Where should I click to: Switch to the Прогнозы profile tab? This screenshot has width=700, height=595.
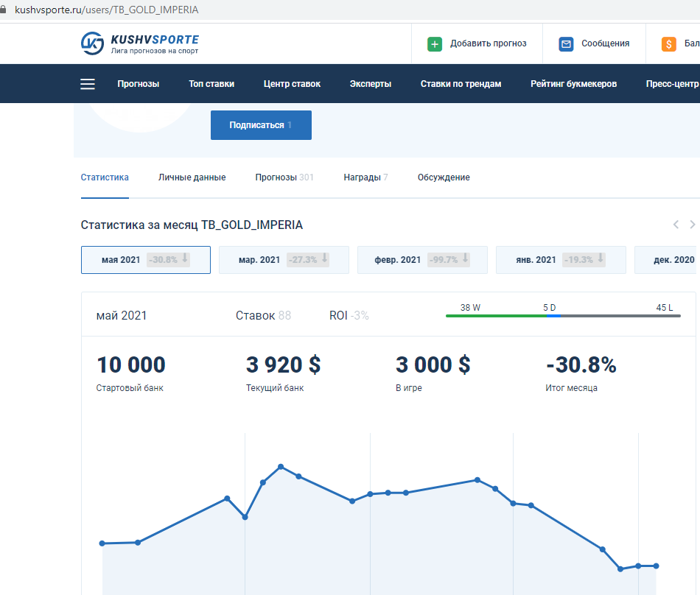(x=284, y=177)
